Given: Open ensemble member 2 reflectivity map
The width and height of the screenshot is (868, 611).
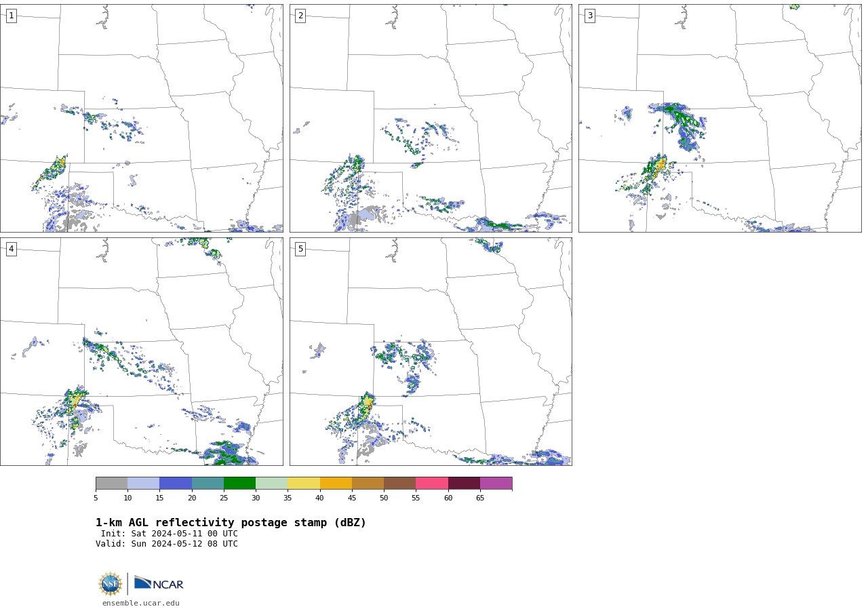Looking at the screenshot, I should point(431,118).
